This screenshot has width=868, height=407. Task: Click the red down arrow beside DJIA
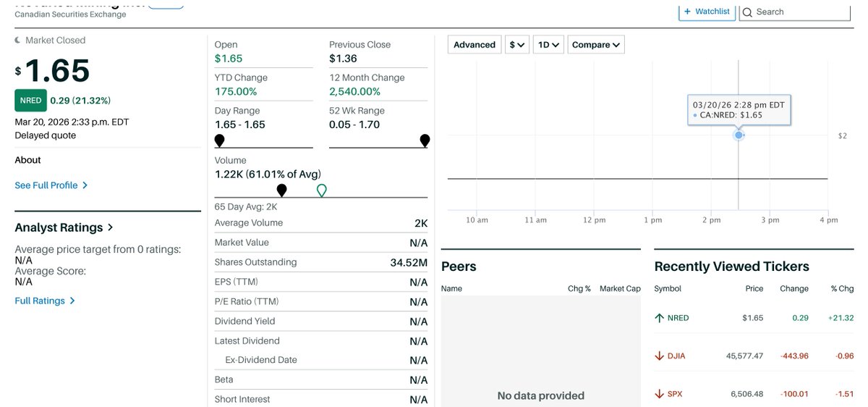[x=659, y=356]
